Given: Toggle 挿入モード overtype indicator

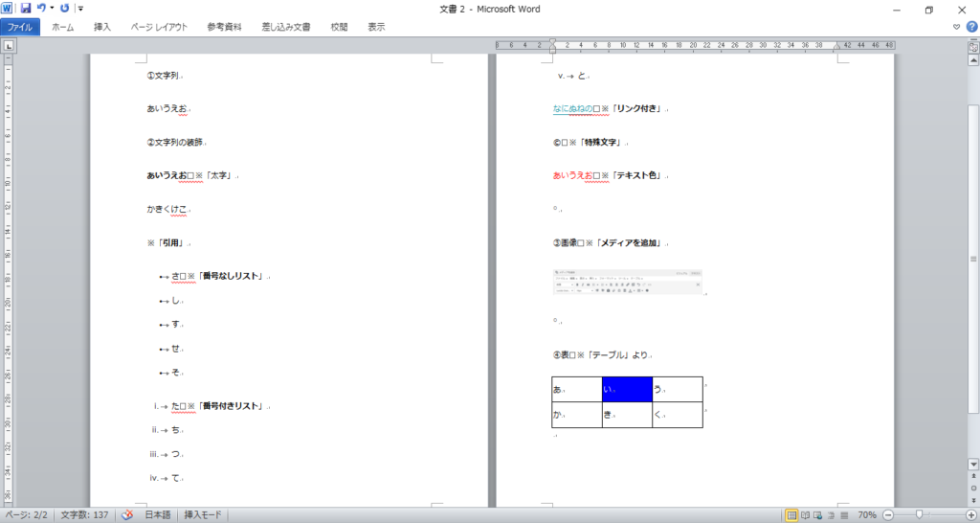Looking at the screenshot, I should pos(202,515).
